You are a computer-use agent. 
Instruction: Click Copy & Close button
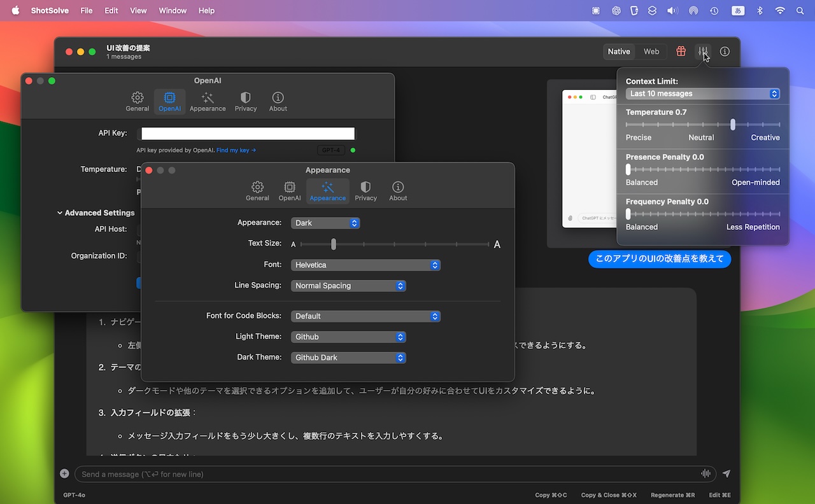click(x=608, y=494)
